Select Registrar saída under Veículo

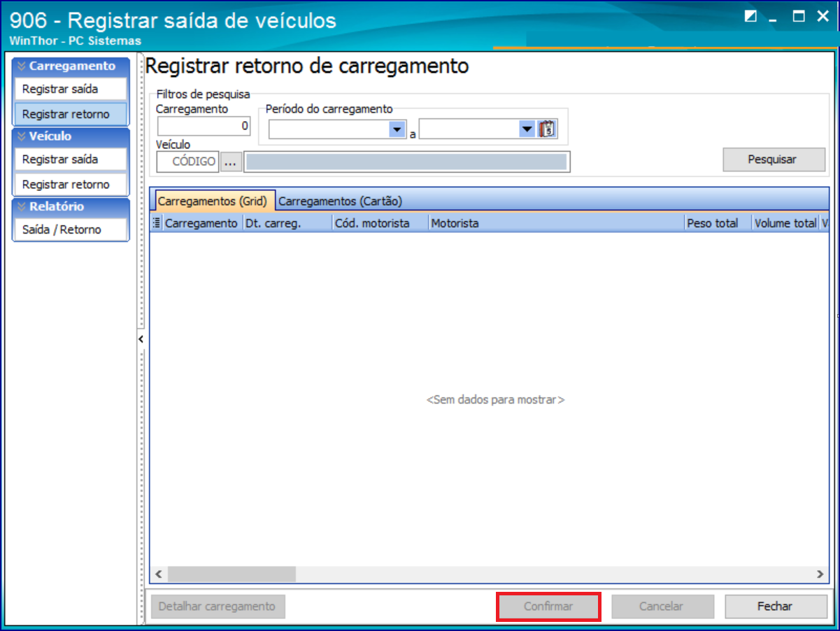(71, 159)
